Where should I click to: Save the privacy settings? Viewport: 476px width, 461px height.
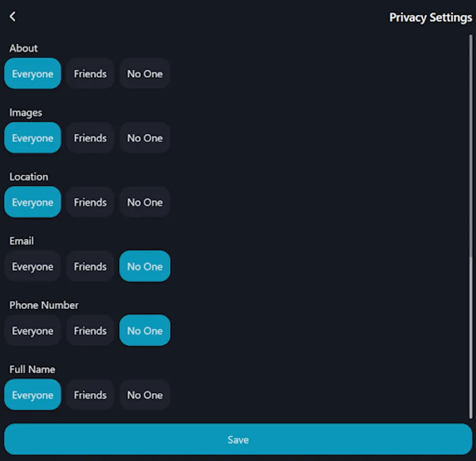(238, 439)
